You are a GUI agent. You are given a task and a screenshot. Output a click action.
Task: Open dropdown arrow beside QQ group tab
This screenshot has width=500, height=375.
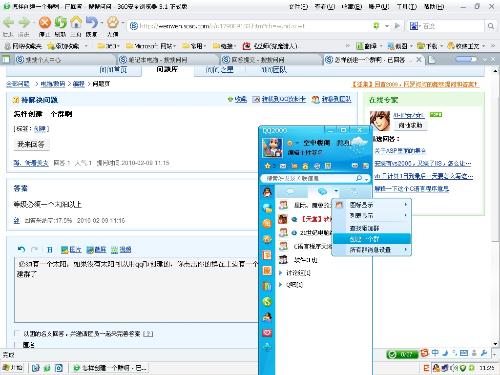point(336,191)
